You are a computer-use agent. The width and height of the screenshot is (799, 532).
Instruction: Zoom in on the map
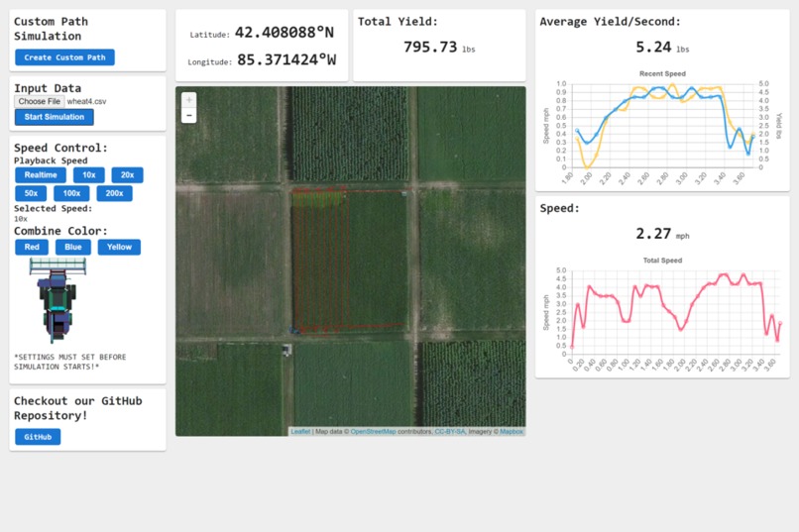pyautogui.click(x=189, y=100)
